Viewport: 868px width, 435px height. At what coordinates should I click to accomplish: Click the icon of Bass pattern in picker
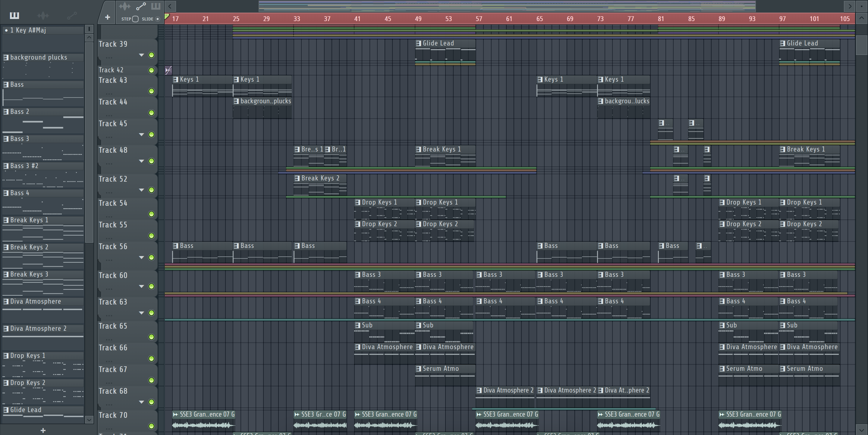(6, 85)
